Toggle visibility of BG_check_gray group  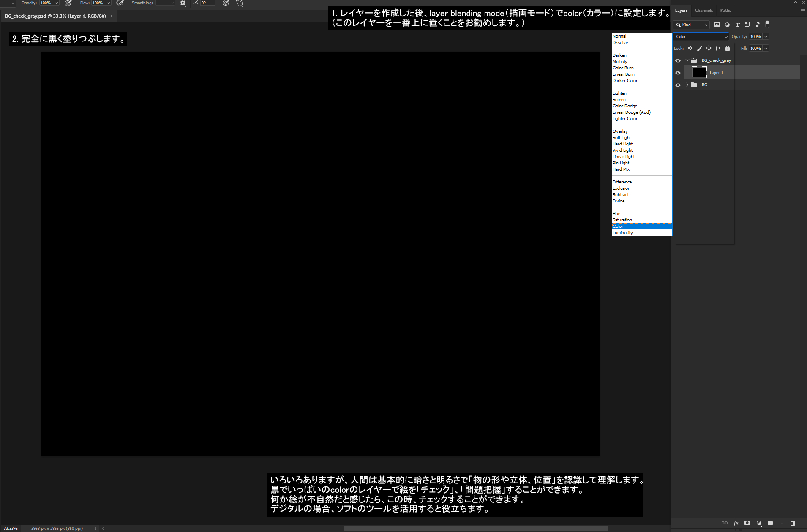pyautogui.click(x=678, y=60)
